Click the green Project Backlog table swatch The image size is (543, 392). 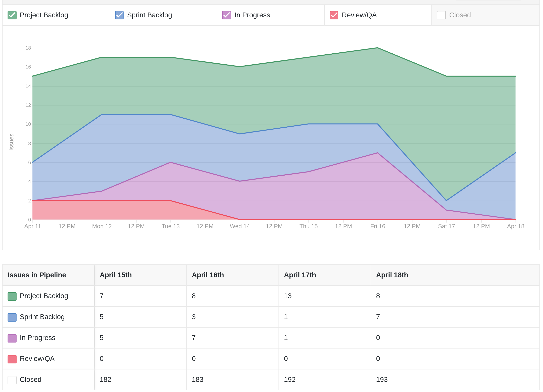pos(12,296)
